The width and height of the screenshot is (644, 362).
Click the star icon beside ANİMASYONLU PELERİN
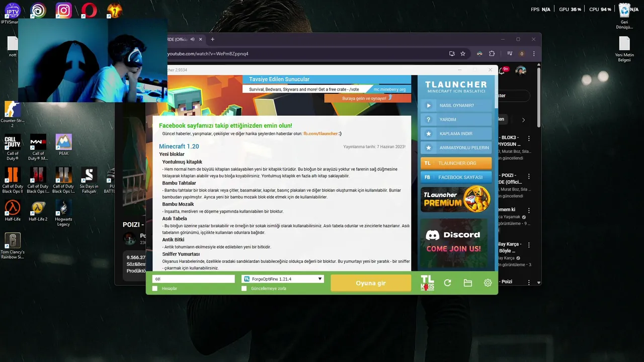429,148
